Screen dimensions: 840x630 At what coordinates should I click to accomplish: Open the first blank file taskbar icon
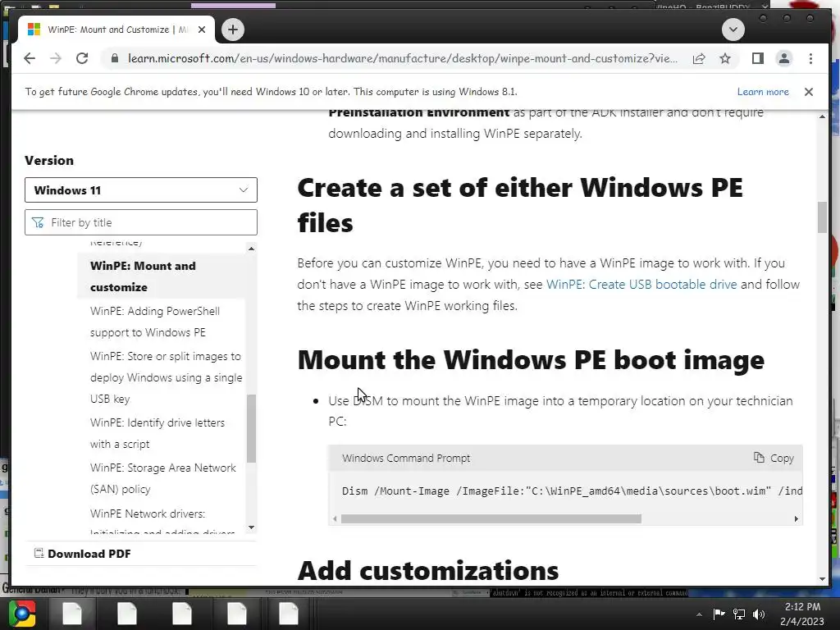[x=72, y=614]
